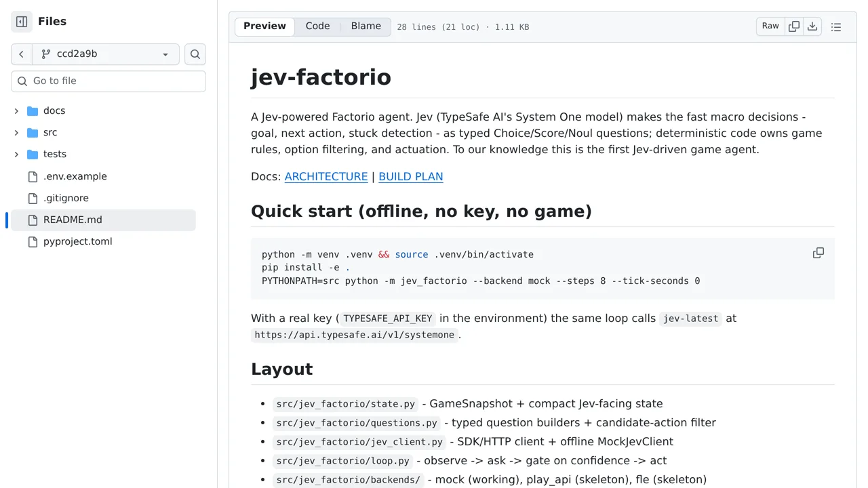
Task: Expand the docs folder chevron
Action: (x=16, y=111)
